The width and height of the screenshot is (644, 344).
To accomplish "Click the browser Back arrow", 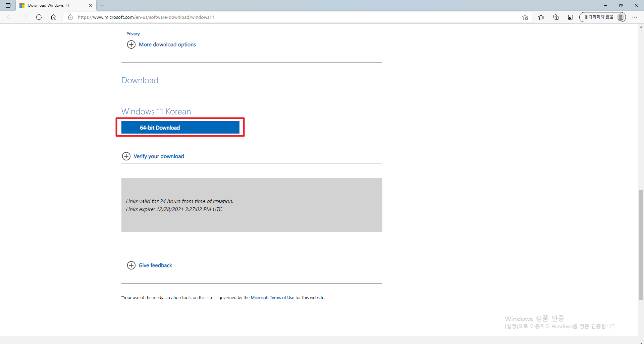I will pos(9,17).
